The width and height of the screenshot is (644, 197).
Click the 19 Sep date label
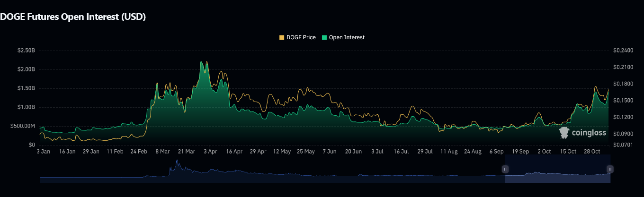pyautogui.click(x=520, y=152)
